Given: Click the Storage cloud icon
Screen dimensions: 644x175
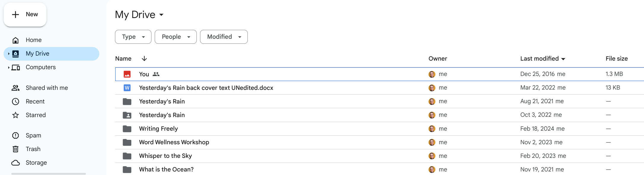Looking at the screenshot, I should coord(15,163).
